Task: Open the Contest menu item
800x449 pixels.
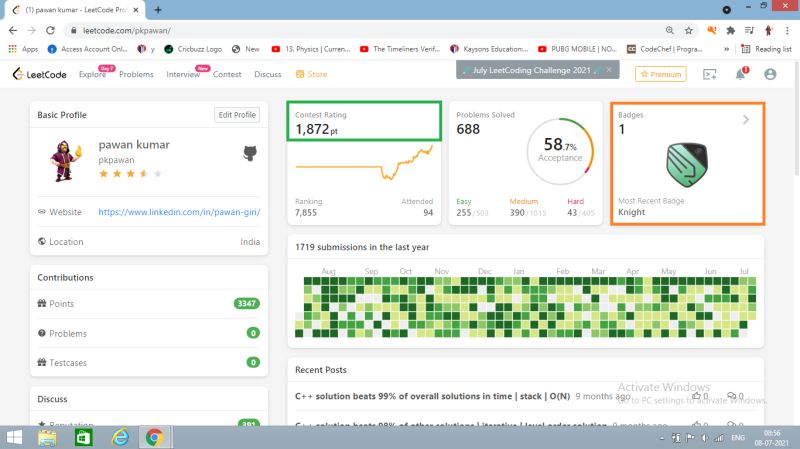Action: point(227,74)
